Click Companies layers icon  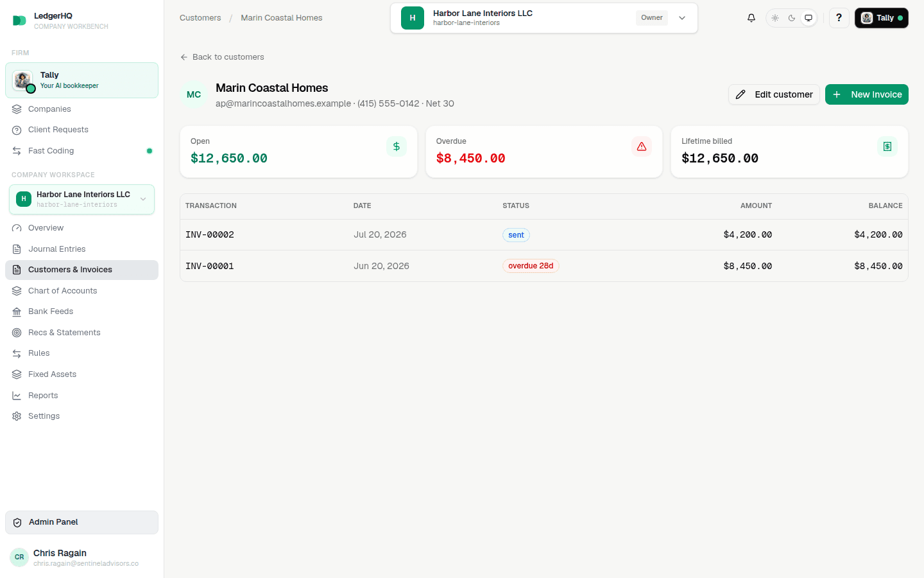[x=17, y=109]
